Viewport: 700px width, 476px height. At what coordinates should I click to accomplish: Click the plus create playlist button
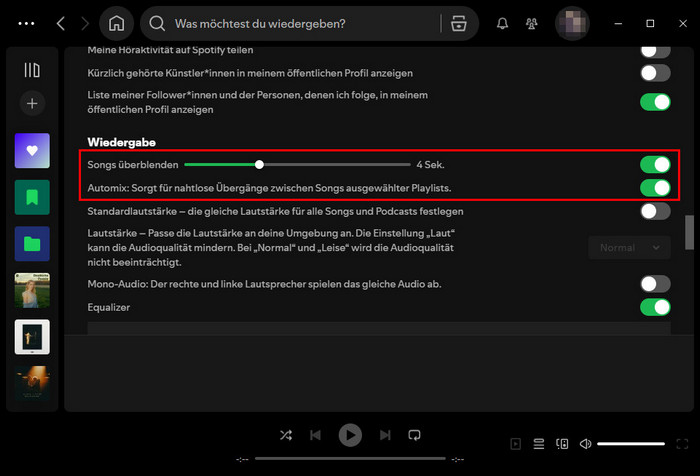click(x=32, y=103)
